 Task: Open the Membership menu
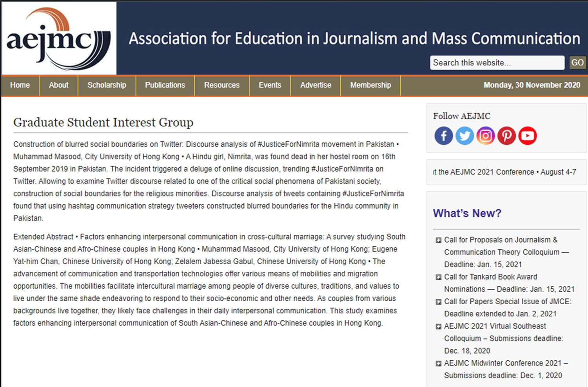(x=370, y=85)
